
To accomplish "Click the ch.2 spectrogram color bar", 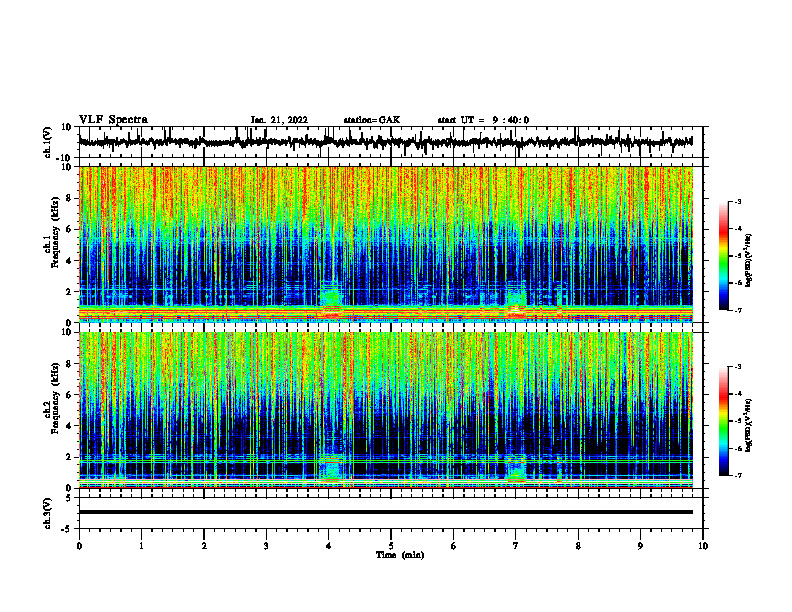I will [x=724, y=421].
